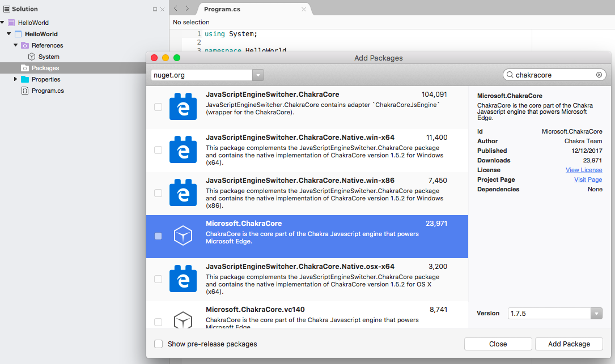This screenshot has width=615, height=364.
Task: Click the Add Package button
Action: pyautogui.click(x=569, y=344)
